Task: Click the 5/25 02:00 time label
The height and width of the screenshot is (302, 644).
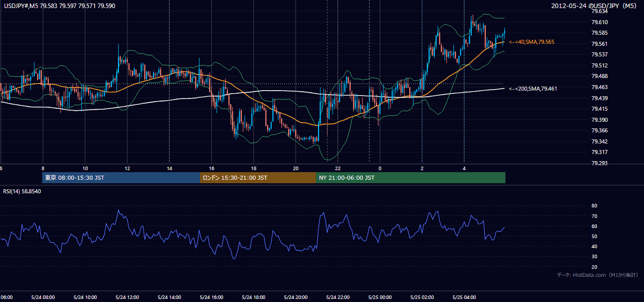Action: pos(422,297)
